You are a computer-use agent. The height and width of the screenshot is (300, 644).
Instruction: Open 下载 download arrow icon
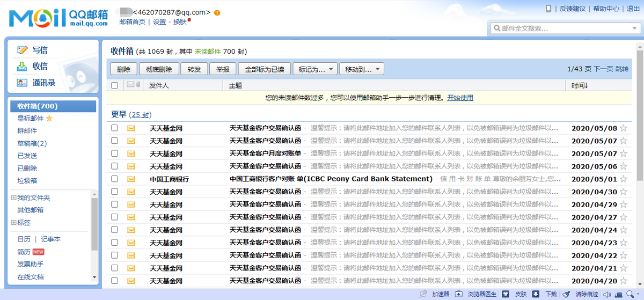tap(536, 294)
